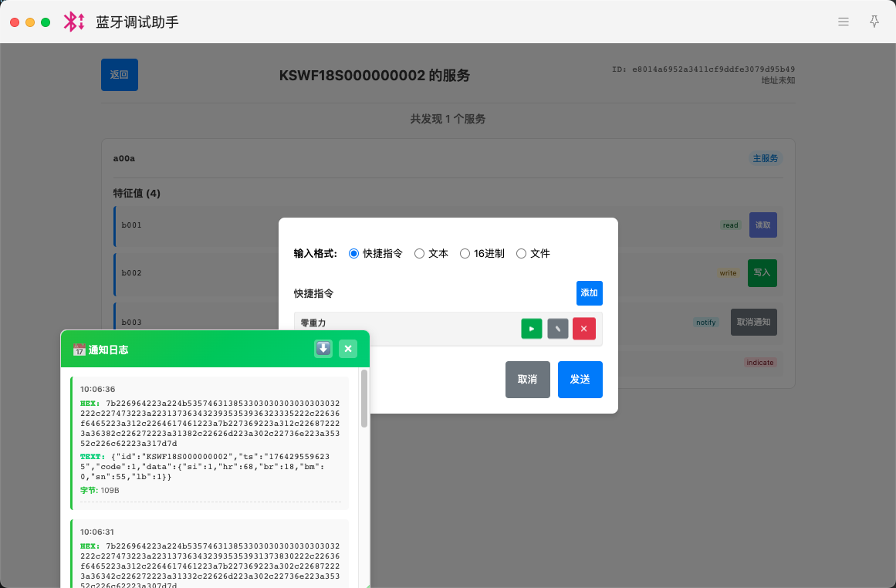Click the Bluetooth app logo

point(74,22)
